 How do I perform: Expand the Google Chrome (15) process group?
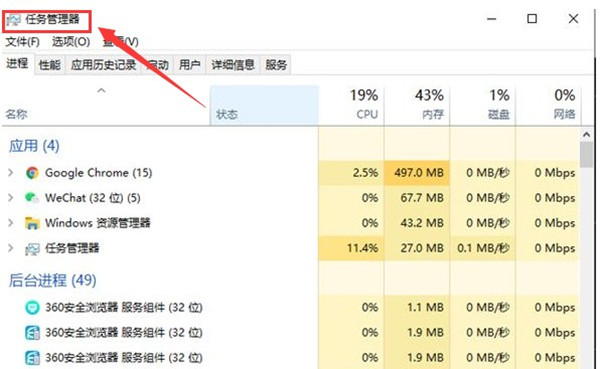[x=11, y=173]
